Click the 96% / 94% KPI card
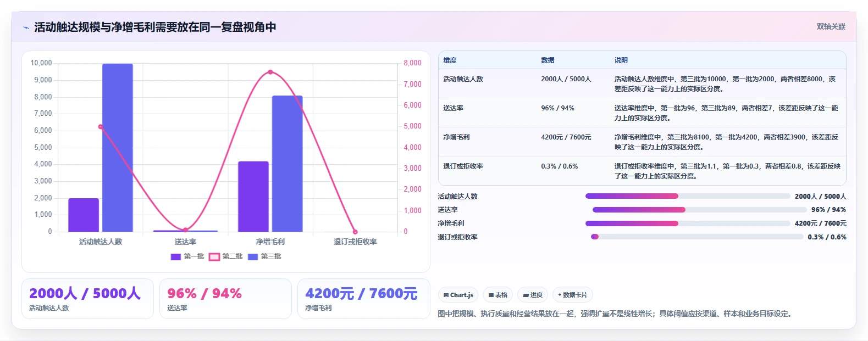The image size is (868, 341). point(225,299)
